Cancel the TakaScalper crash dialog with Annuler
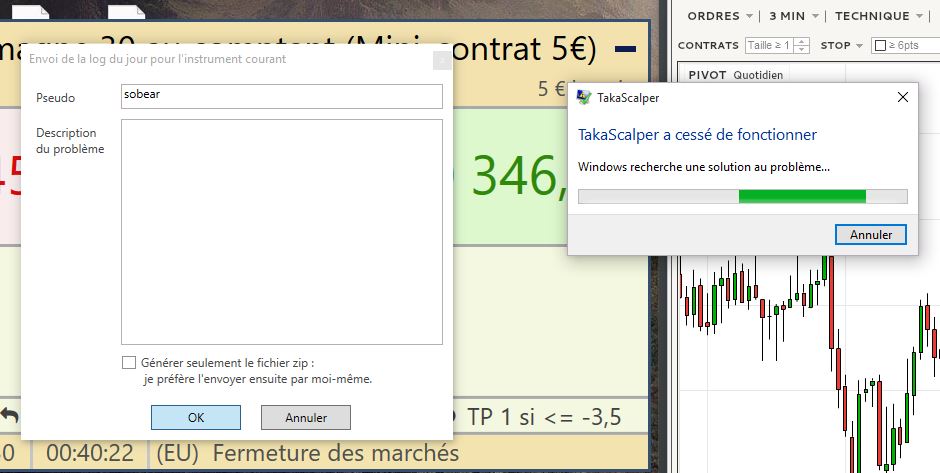Screen dimensions: 940x473 (870, 234)
